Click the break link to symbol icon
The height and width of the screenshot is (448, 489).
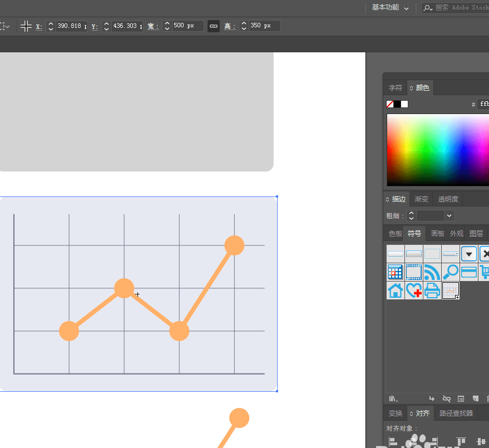[x=447, y=398]
